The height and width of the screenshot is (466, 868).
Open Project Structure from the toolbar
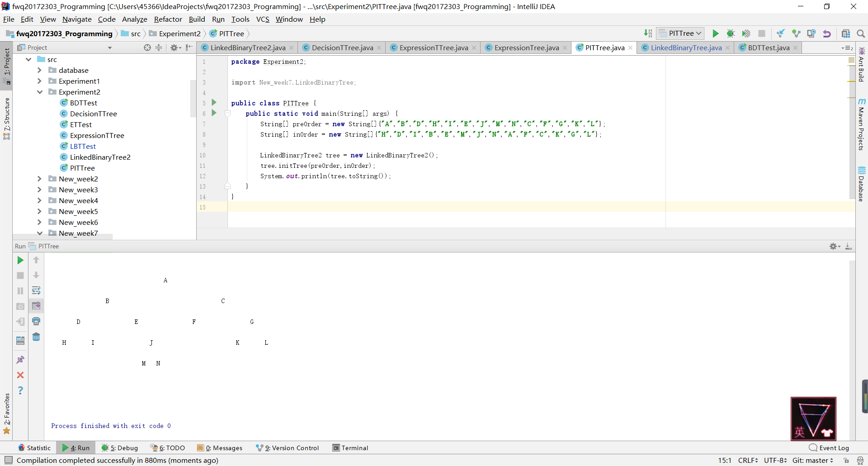(x=846, y=33)
